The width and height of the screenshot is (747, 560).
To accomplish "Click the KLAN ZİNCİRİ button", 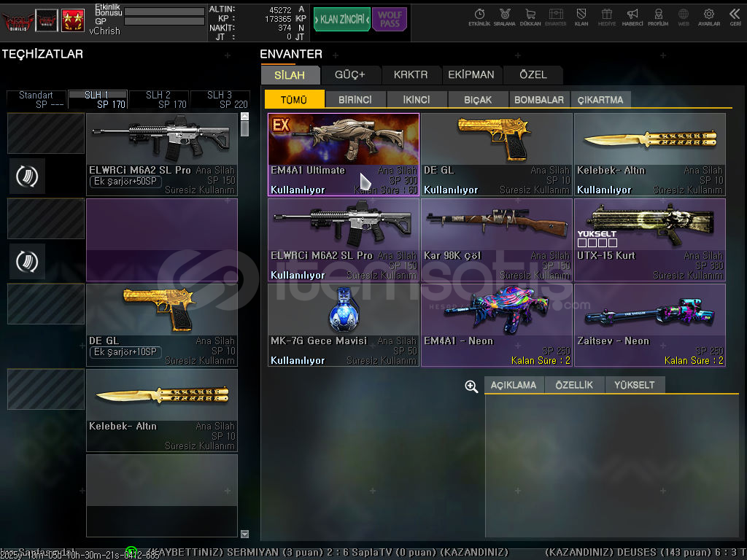I will 342,19.
